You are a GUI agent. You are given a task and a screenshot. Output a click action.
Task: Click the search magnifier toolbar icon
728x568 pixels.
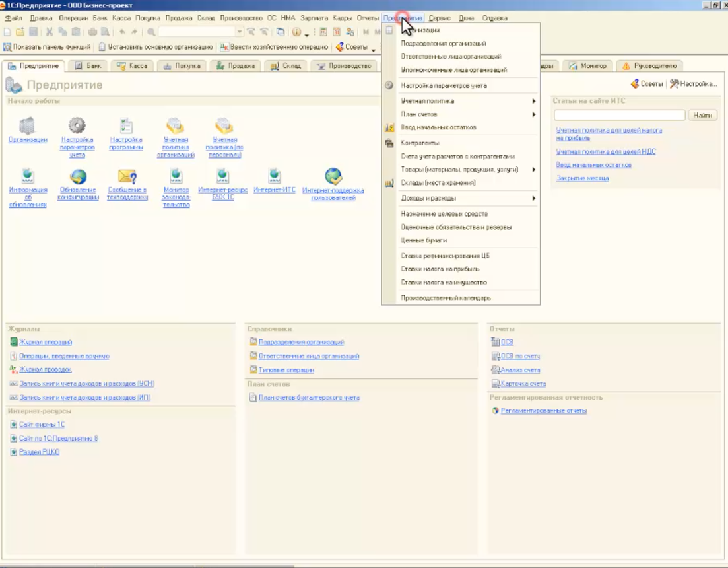pos(151,32)
